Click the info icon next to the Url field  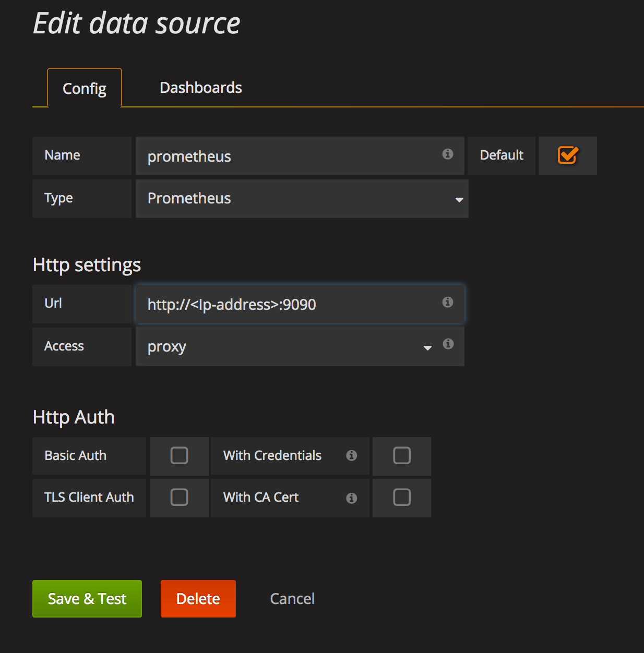click(447, 302)
